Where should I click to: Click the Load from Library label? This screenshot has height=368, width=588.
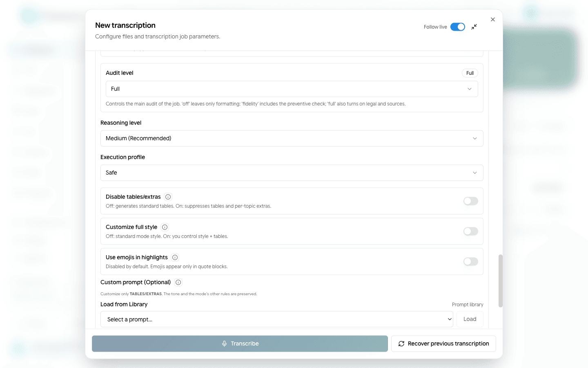[x=124, y=305]
